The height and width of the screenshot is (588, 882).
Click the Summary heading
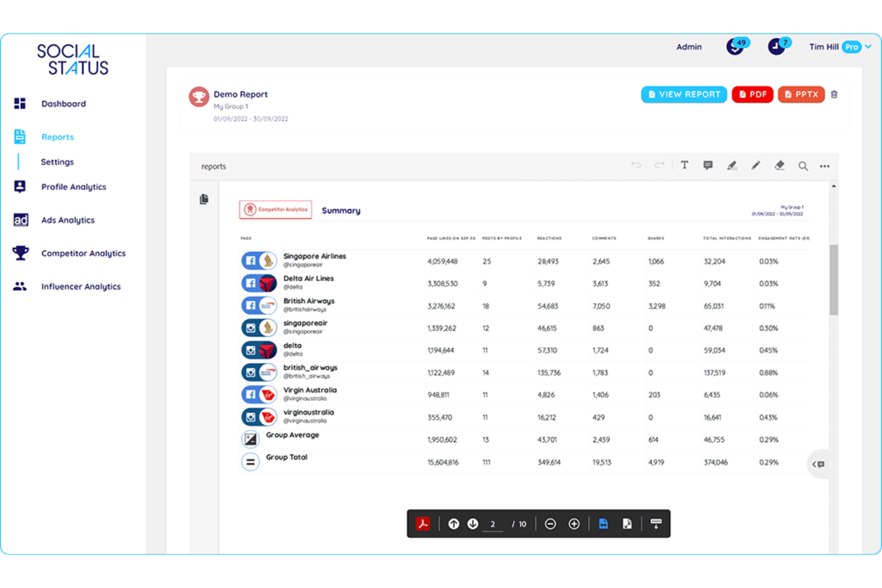[341, 211]
